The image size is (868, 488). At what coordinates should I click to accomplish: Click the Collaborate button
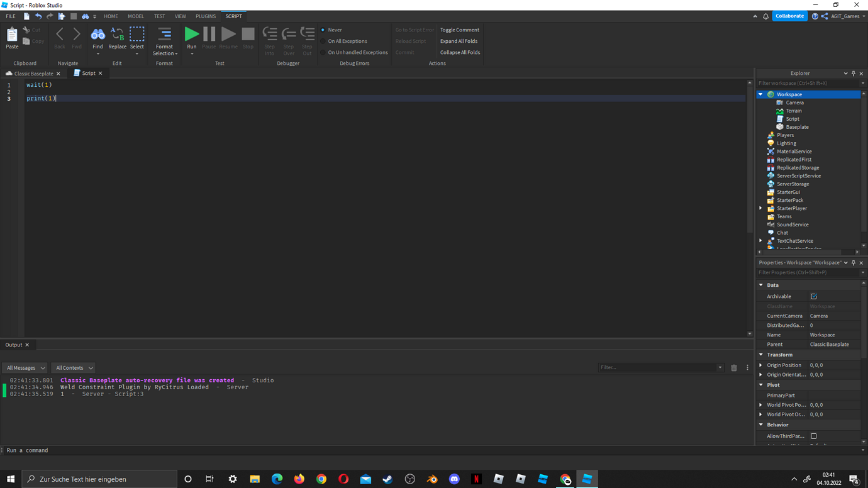tap(789, 16)
